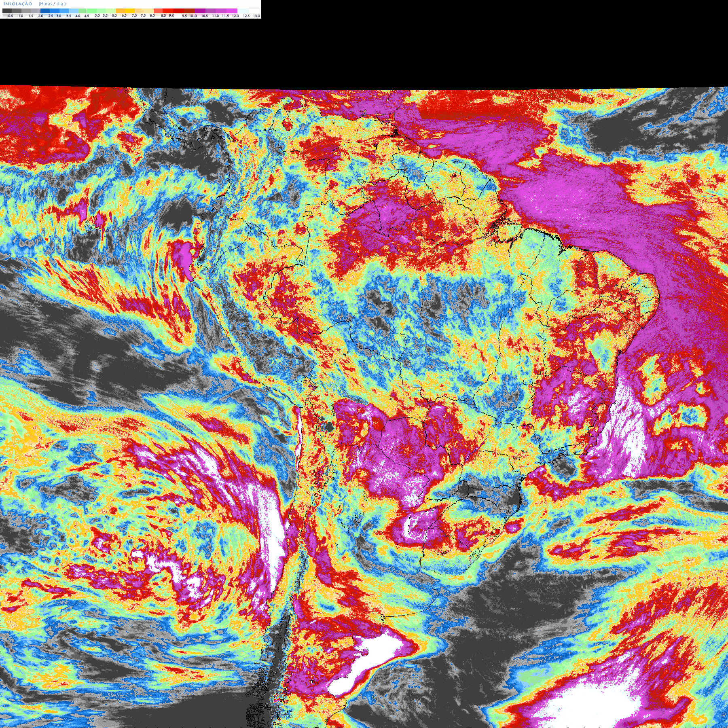Viewport: 728px width, 728px height.
Task: Click the INSOLAÇÃO legend title
Action: [18, 4]
